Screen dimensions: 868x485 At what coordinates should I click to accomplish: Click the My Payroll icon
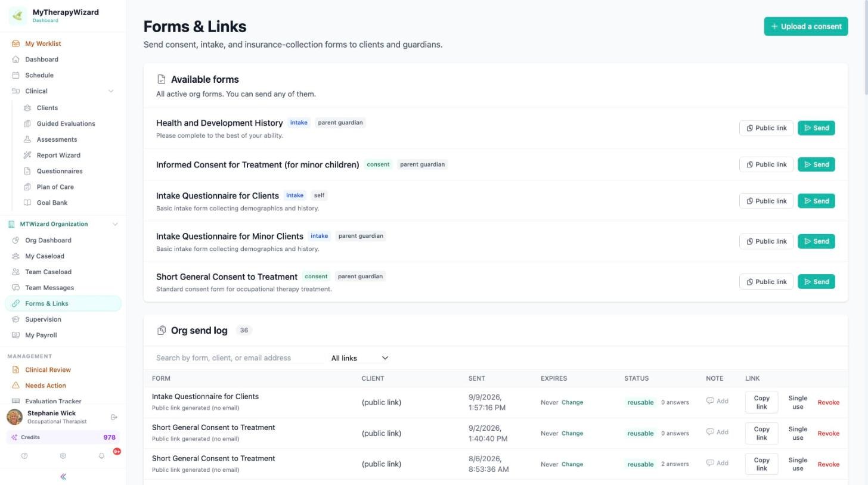[x=16, y=335]
